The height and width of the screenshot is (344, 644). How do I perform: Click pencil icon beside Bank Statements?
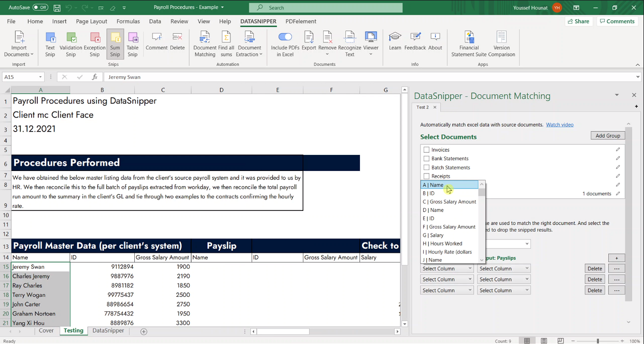click(618, 159)
